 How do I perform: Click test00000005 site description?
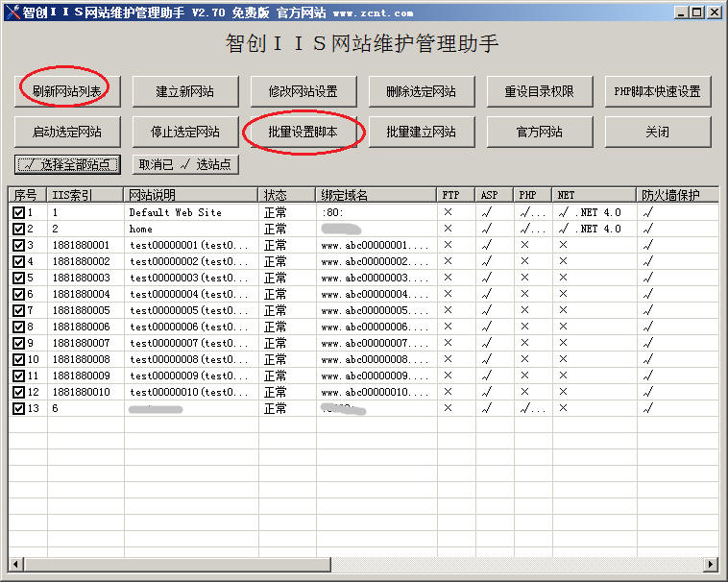[x=188, y=310]
